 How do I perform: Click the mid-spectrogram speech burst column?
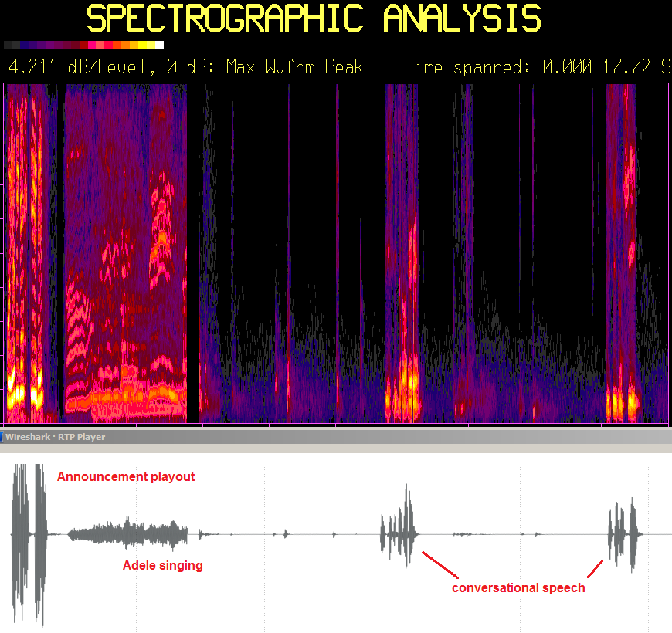point(402,252)
